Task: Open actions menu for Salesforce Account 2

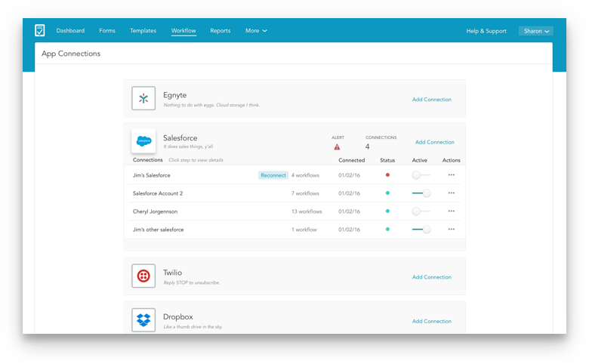Action: [451, 193]
